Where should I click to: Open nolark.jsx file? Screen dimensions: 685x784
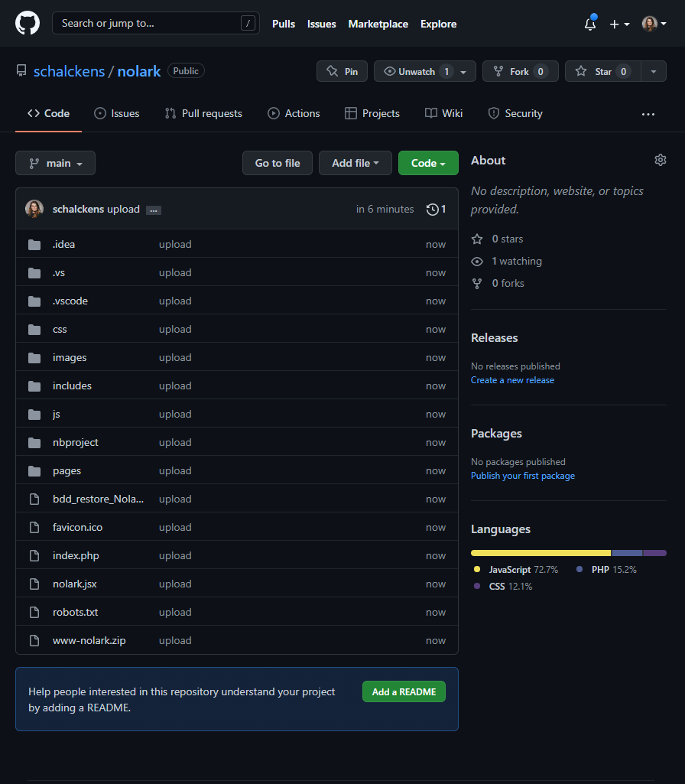(x=74, y=584)
